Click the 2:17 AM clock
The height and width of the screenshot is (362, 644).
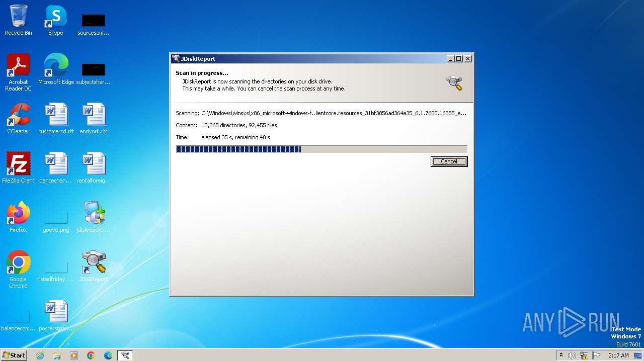point(618,355)
